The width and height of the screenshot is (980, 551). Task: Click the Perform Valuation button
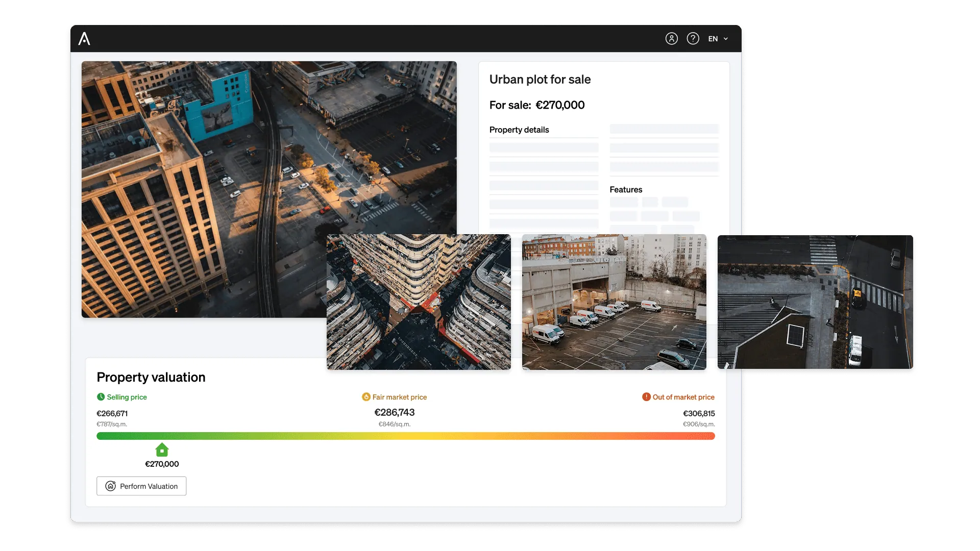[x=141, y=486]
